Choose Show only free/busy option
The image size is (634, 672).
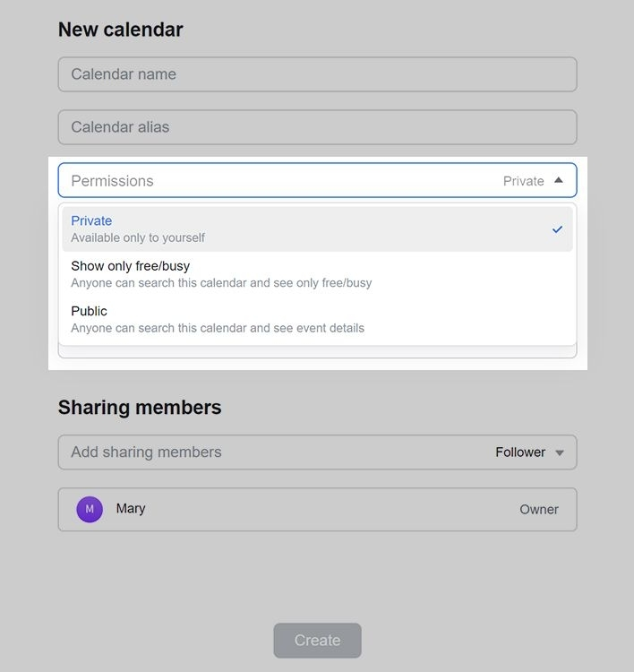coord(131,266)
